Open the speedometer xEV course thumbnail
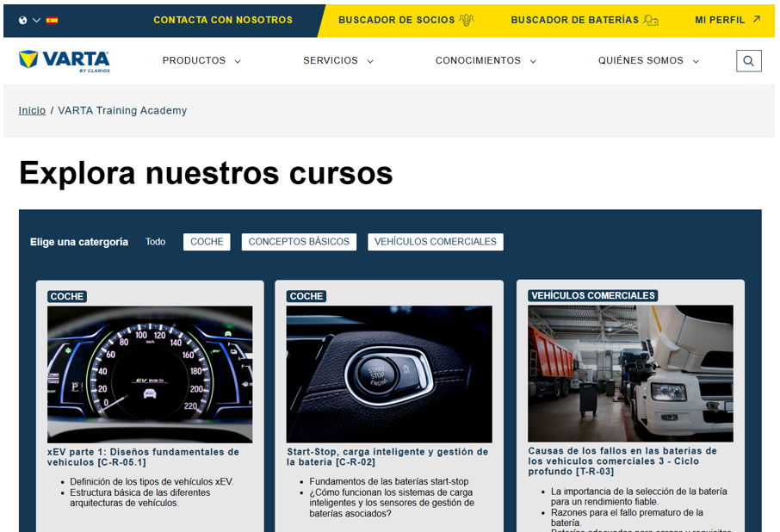 [x=150, y=374]
